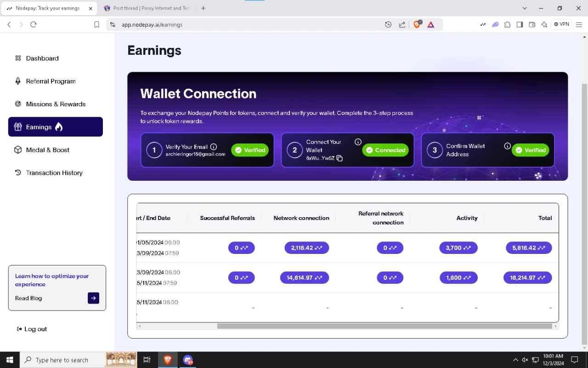Click the site settings icon in address bar

113,24
